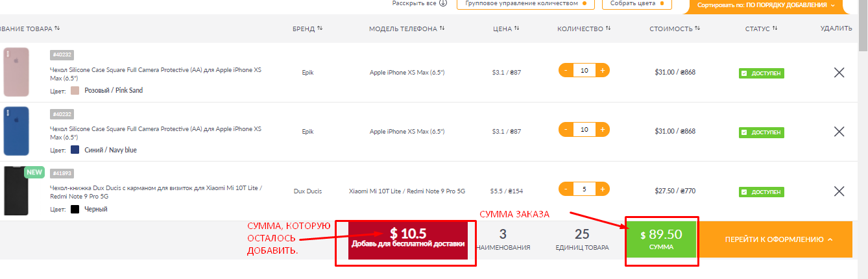Image resolution: width=868 pixels, height=279 pixels.
Task: Click the expand-all icon next to Раскрыть все
Action: [443, 3]
